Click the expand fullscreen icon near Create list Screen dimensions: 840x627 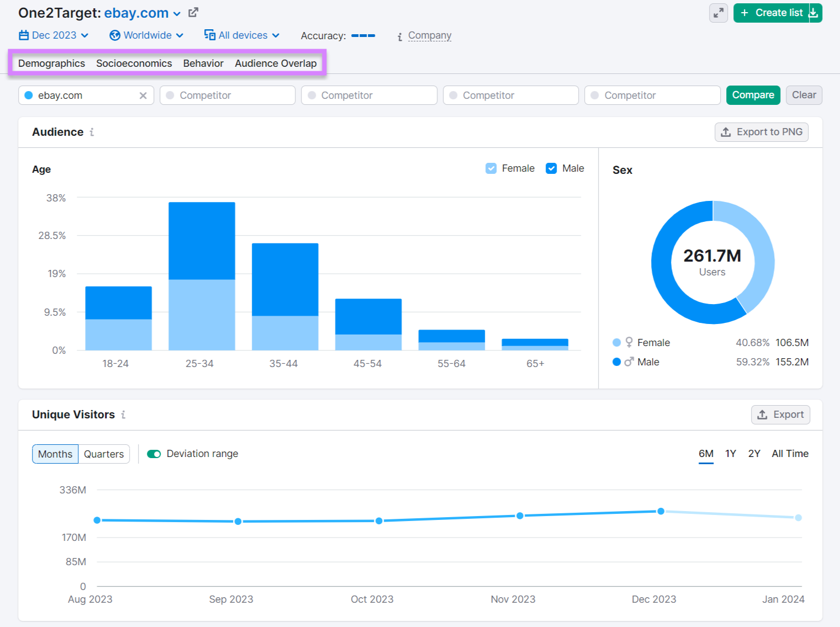(718, 12)
